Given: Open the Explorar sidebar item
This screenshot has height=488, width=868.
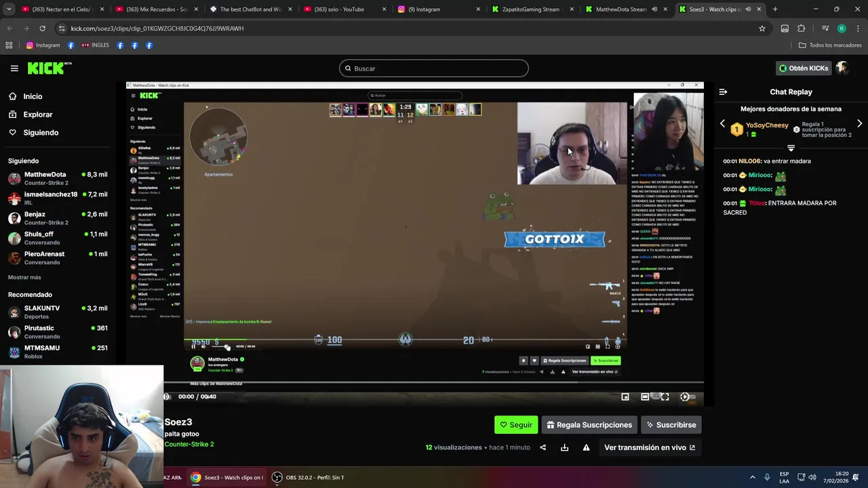Looking at the screenshot, I should tap(37, 115).
